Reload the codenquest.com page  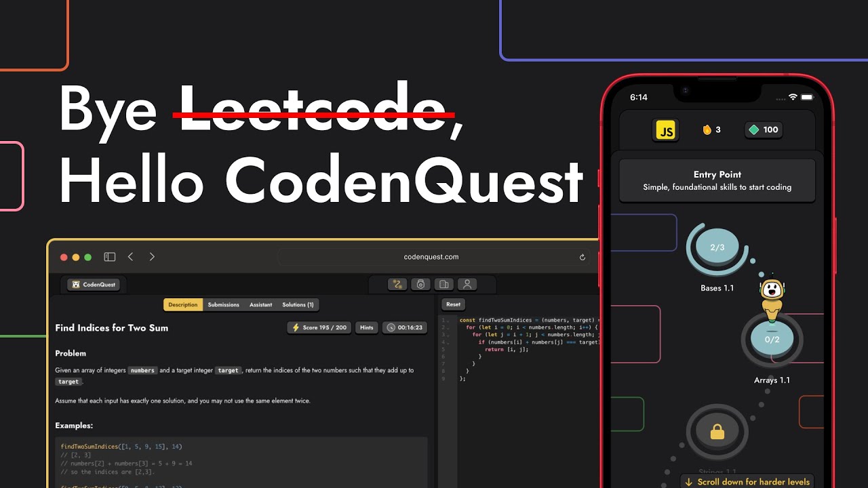582,257
